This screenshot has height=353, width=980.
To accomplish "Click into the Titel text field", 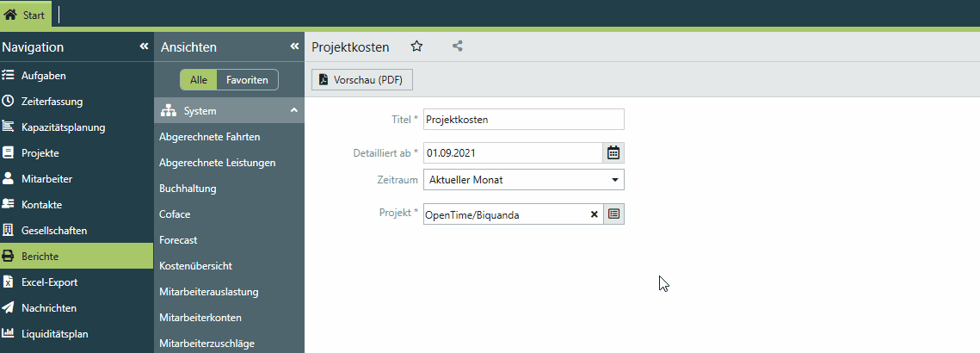I will pyautogui.click(x=523, y=120).
